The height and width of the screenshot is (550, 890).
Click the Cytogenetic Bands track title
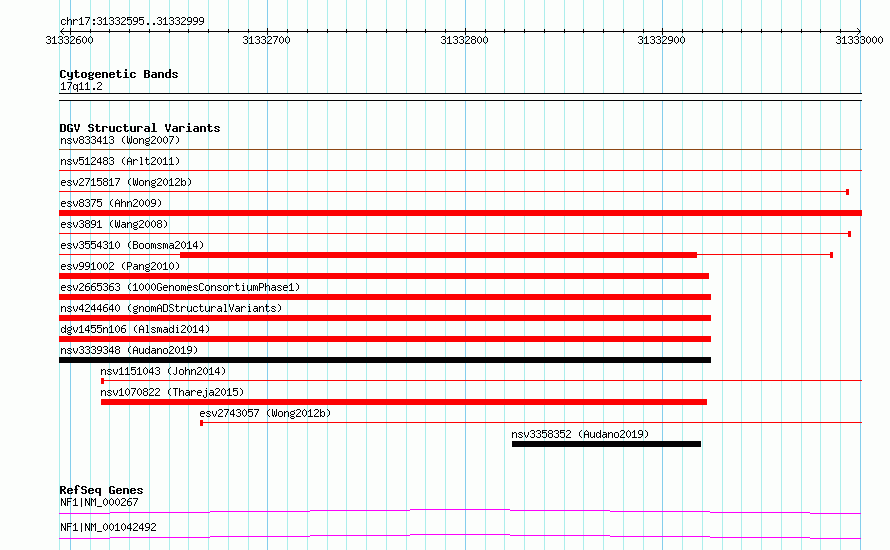tap(119, 74)
